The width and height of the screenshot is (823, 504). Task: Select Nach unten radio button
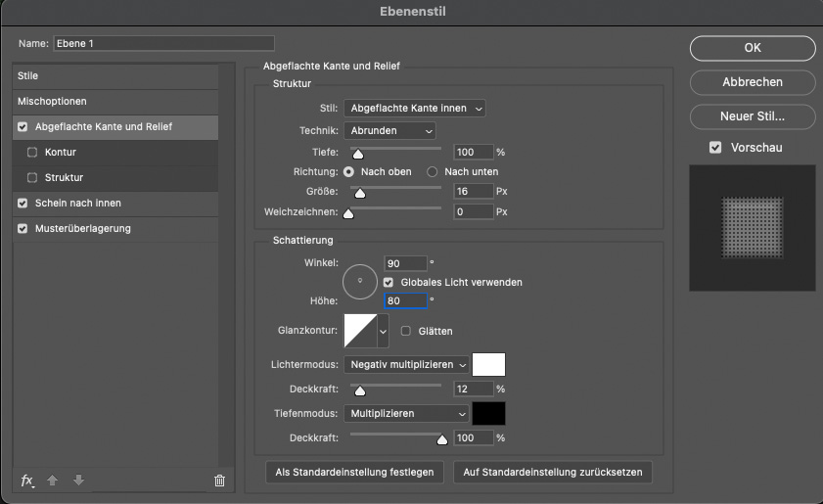(x=432, y=171)
